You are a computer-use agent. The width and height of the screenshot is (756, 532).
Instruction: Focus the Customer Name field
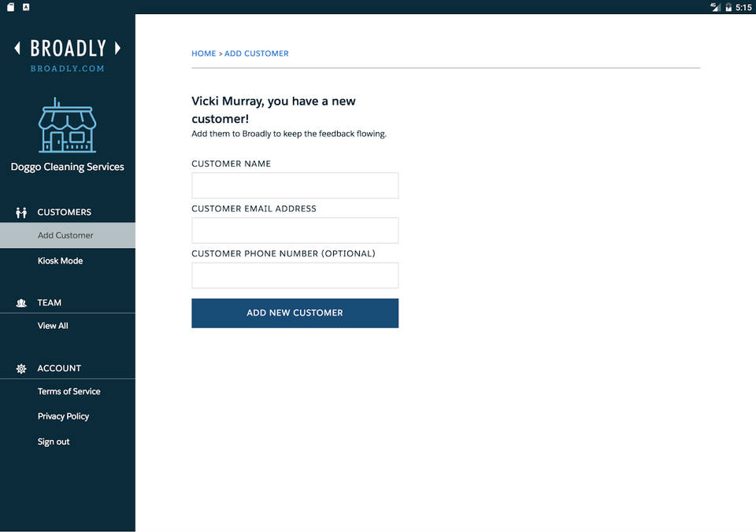[x=295, y=186]
